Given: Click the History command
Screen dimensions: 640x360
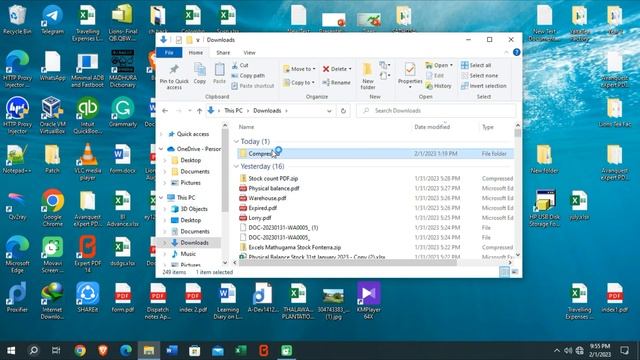Looking at the screenshot, I should (438, 86).
